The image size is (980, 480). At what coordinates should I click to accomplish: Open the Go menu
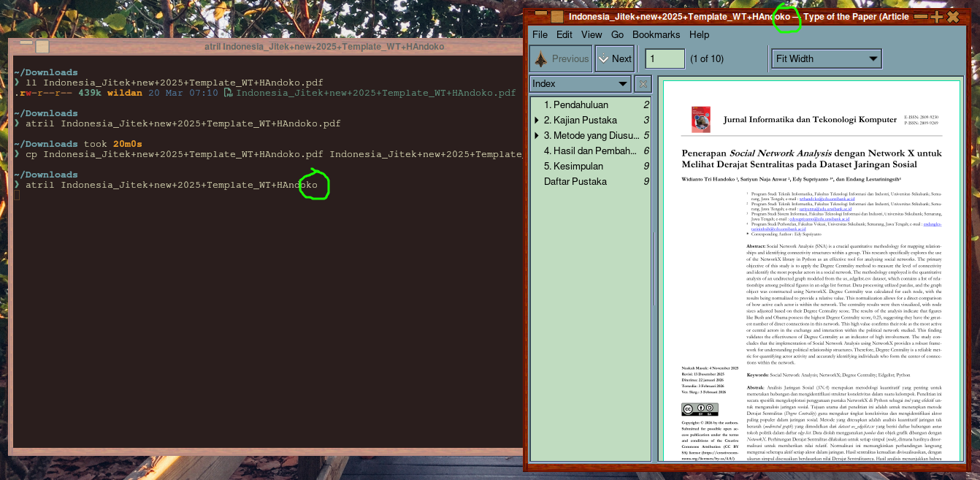click(617, 34)
